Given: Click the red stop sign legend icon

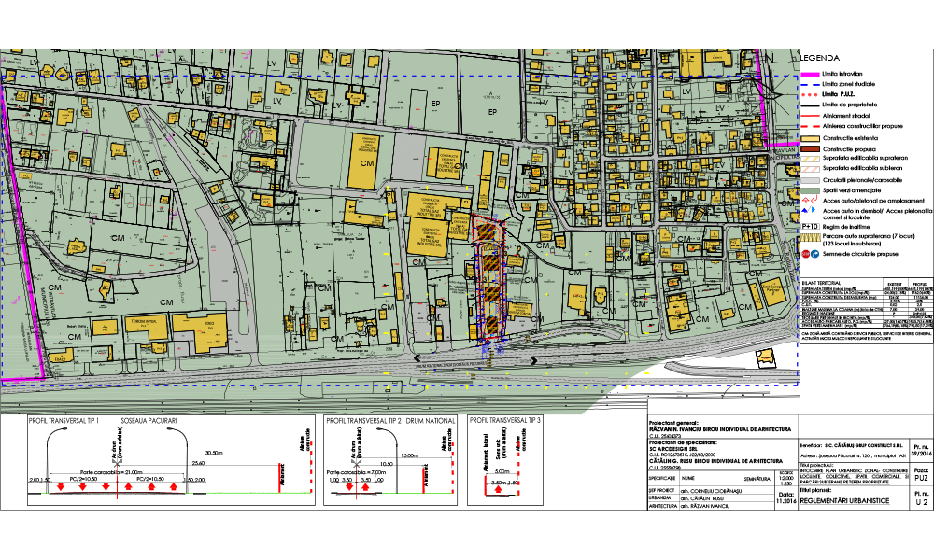Looking at the screenshot, I should point(805,254).
